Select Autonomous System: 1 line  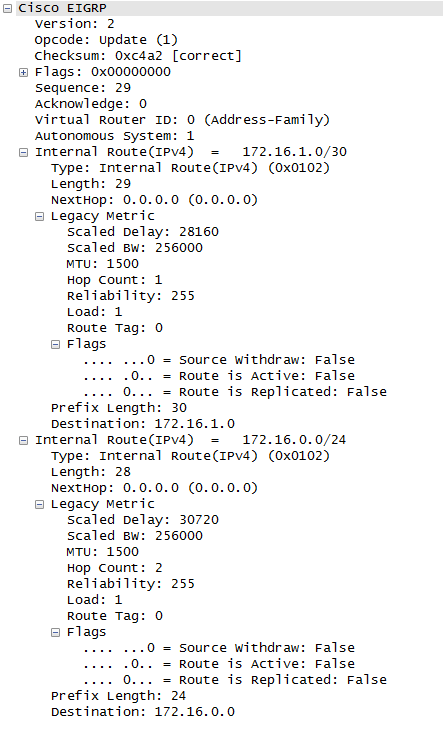[x=114, y=136]
